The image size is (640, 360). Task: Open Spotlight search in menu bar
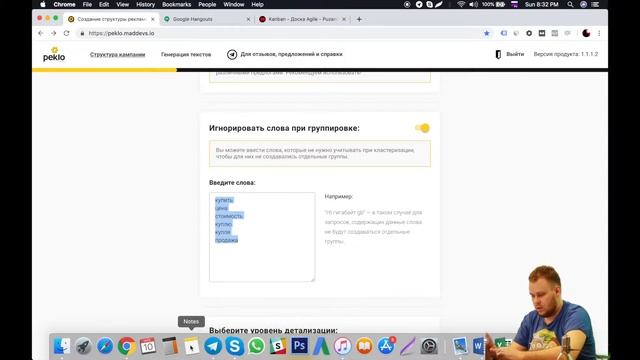tap(570, 4)
